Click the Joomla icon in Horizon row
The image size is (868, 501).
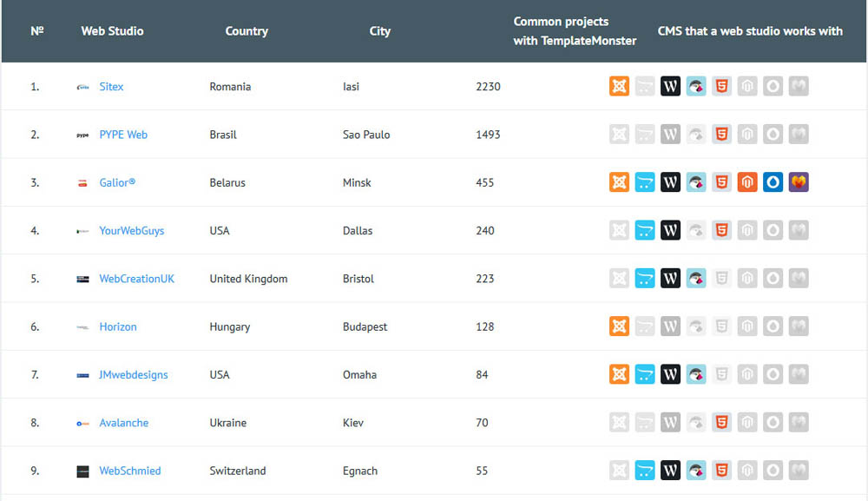[619, 326]
